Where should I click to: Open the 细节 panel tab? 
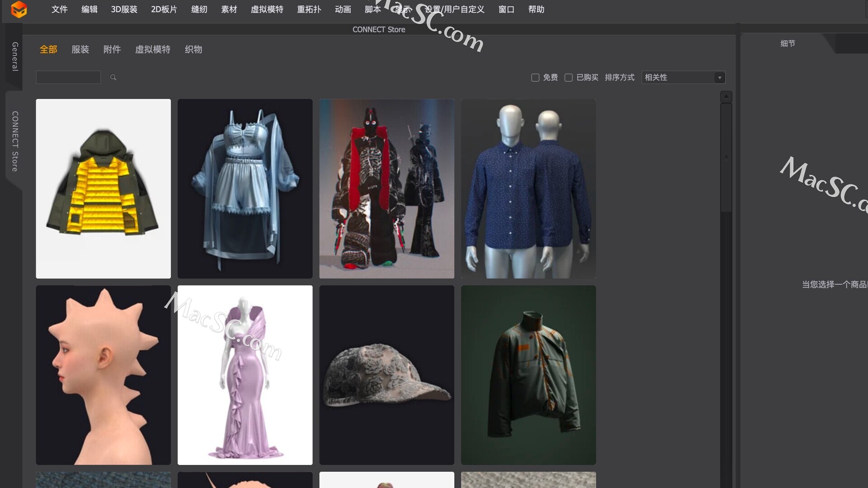788,43
